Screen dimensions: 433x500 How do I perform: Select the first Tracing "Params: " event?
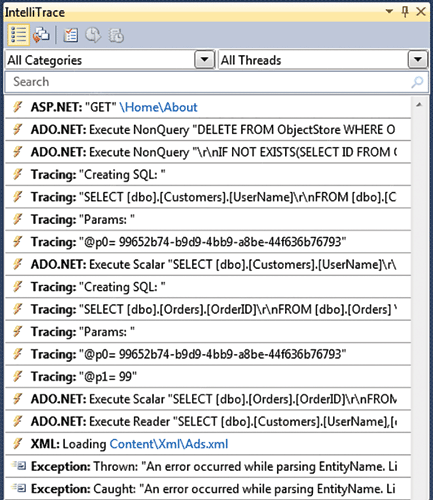coord(208,219)
